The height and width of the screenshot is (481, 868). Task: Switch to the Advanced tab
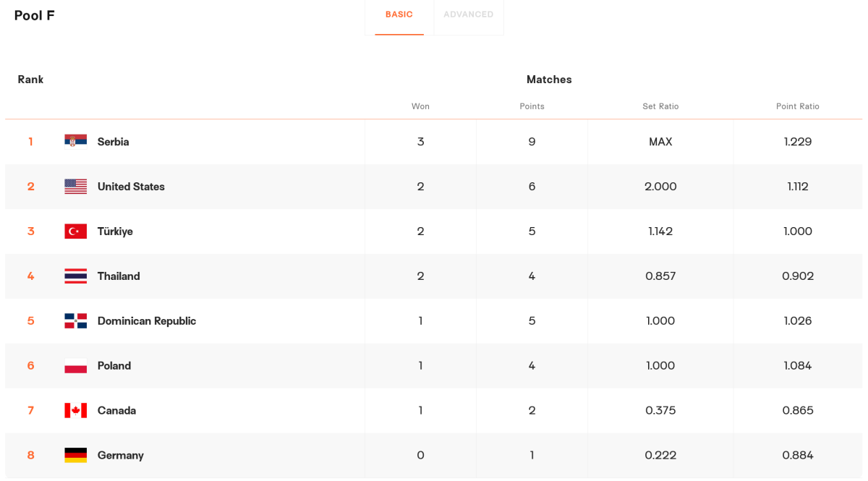pos(468,14)
